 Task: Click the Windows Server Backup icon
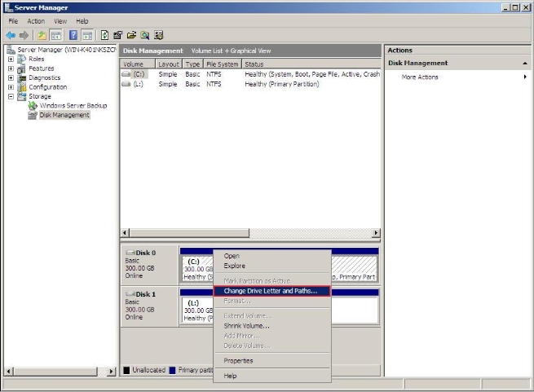click(33, 106)
